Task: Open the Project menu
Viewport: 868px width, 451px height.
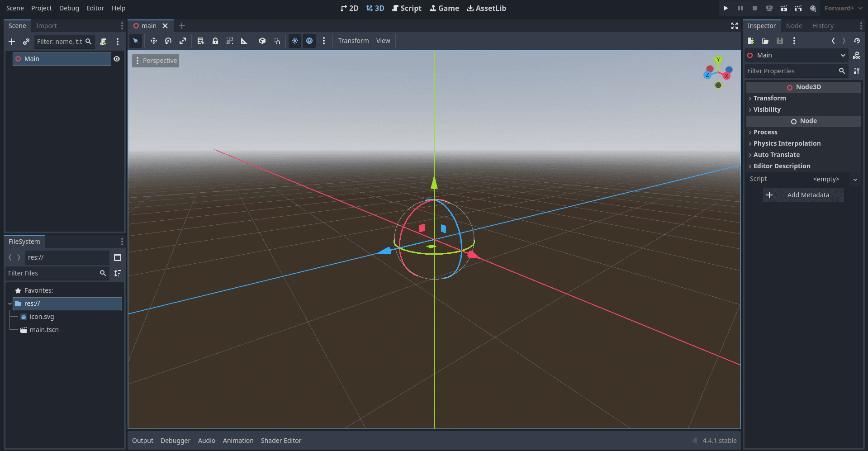Action: coord(41,8)
